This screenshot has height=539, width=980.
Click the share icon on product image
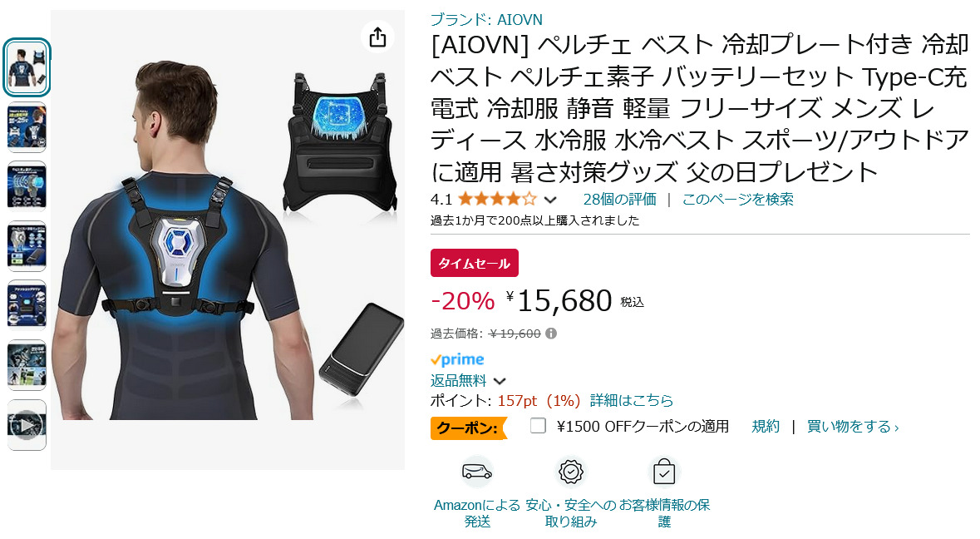click(377, 37)
